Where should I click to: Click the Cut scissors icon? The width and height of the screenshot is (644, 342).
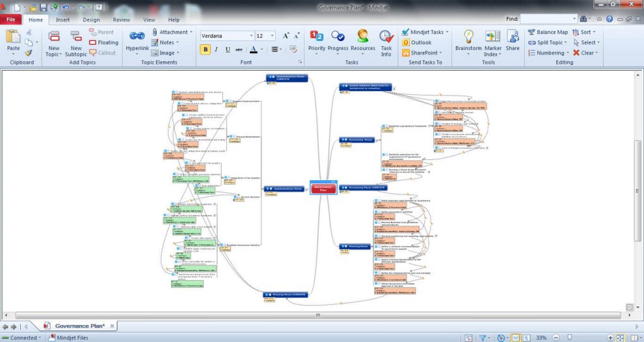tap(29, 32)
